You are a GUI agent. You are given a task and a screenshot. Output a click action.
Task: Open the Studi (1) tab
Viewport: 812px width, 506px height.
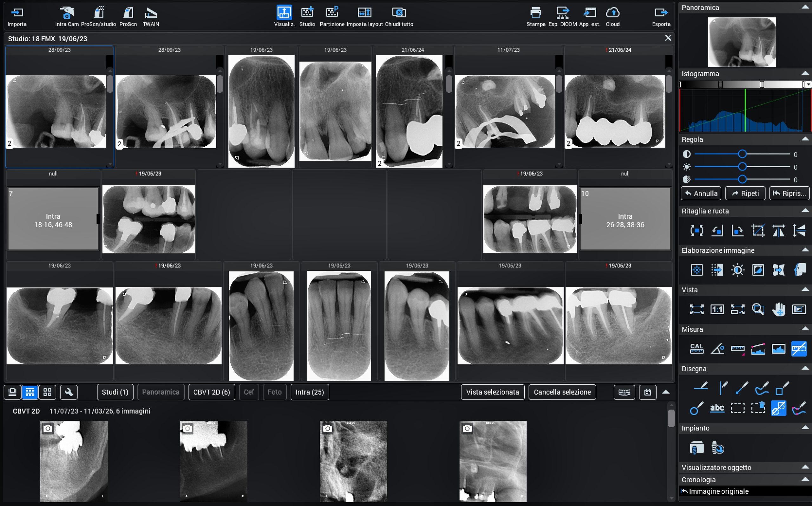click(115, 392)
